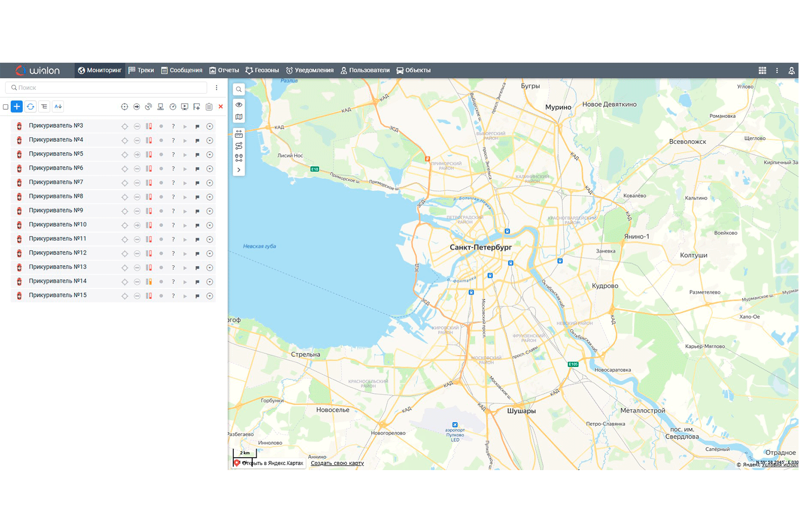Click the Поиск search field
Image resolution: width=799 pixels, height=532 pixels.
coord(106,88)
